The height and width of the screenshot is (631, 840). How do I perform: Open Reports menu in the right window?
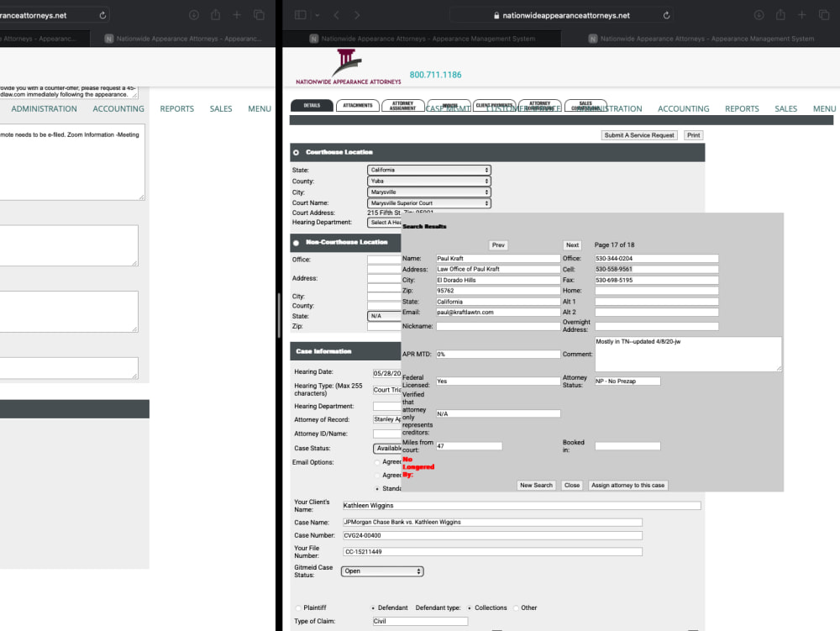tap(742, 108)
